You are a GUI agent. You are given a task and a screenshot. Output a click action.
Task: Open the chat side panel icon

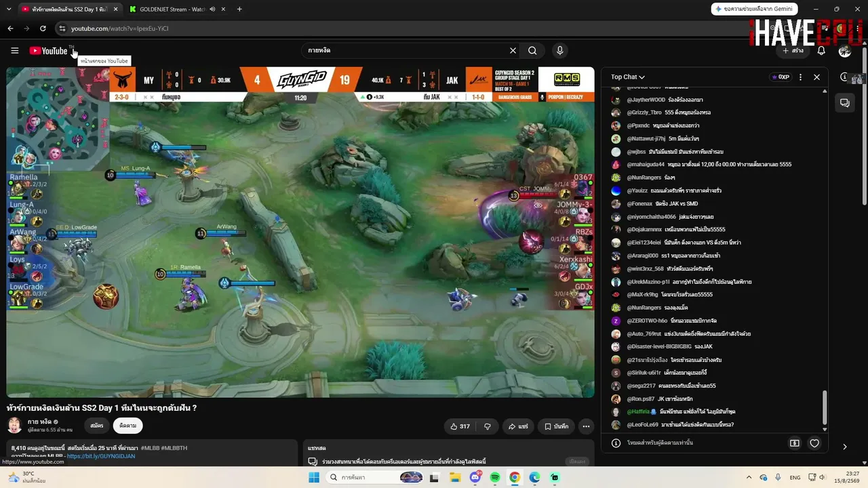point(845,103)
